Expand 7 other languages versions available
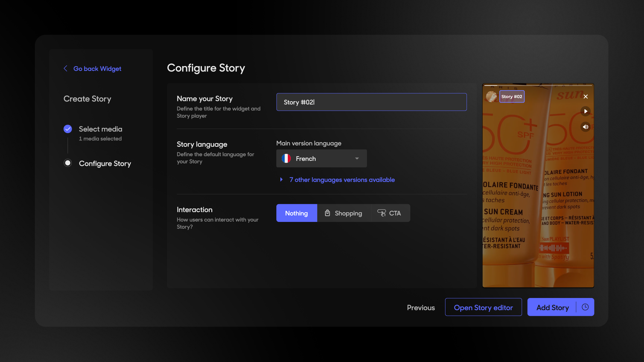 pos(341,180)
